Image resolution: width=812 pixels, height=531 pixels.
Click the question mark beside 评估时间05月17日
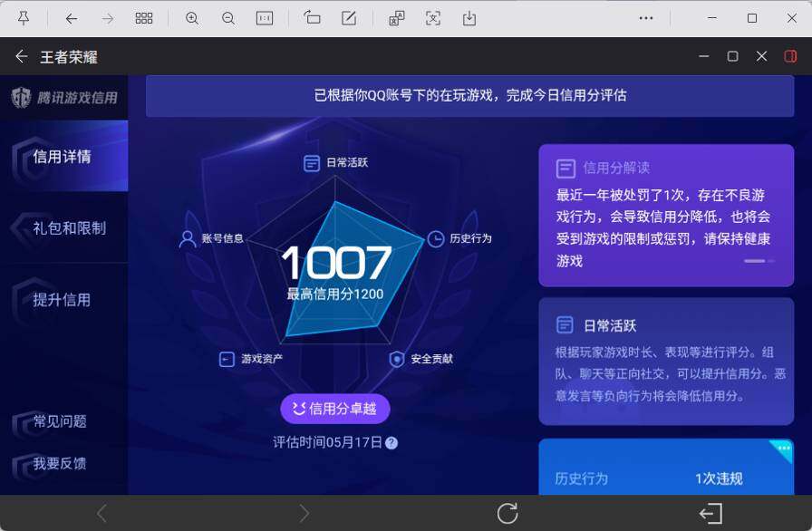[x=392, y=443]
